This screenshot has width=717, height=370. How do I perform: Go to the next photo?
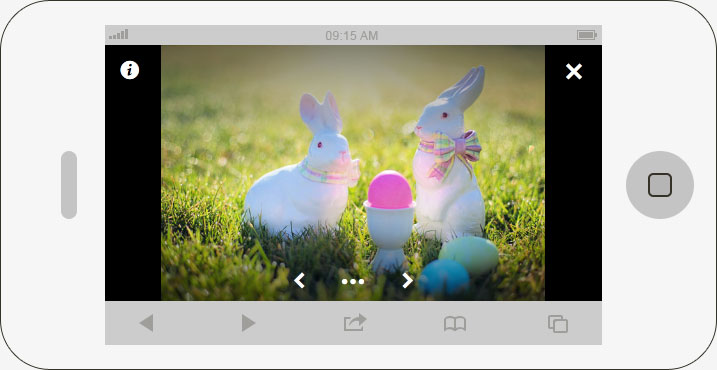point(407,280)
